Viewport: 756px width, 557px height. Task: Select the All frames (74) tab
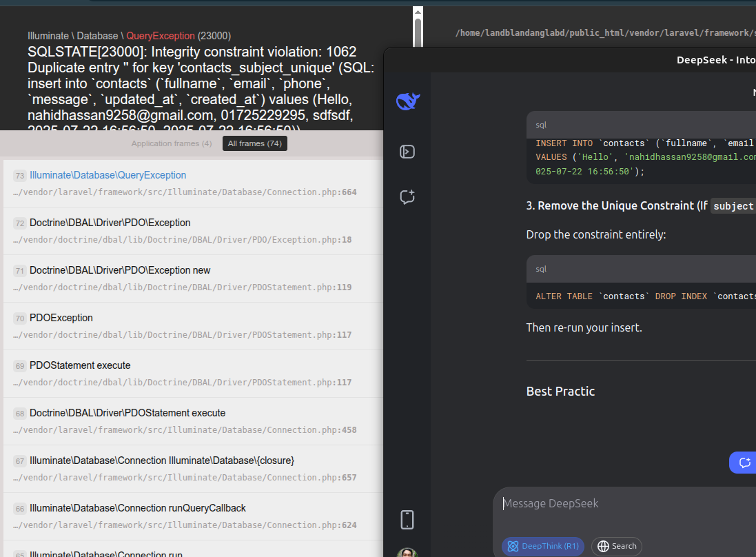pos(254,143)
